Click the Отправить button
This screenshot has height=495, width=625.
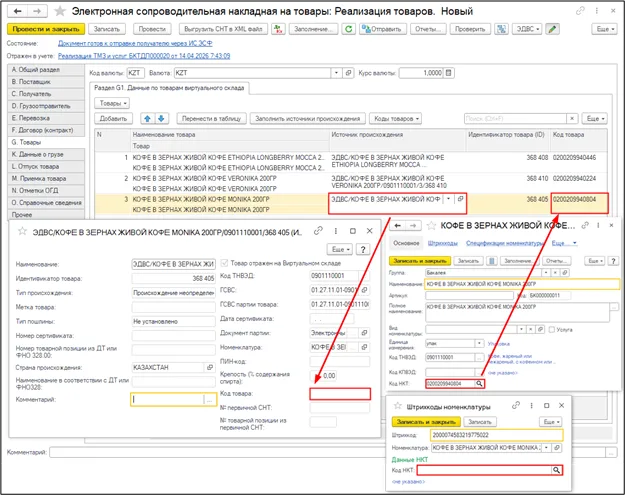coord(383,29)
